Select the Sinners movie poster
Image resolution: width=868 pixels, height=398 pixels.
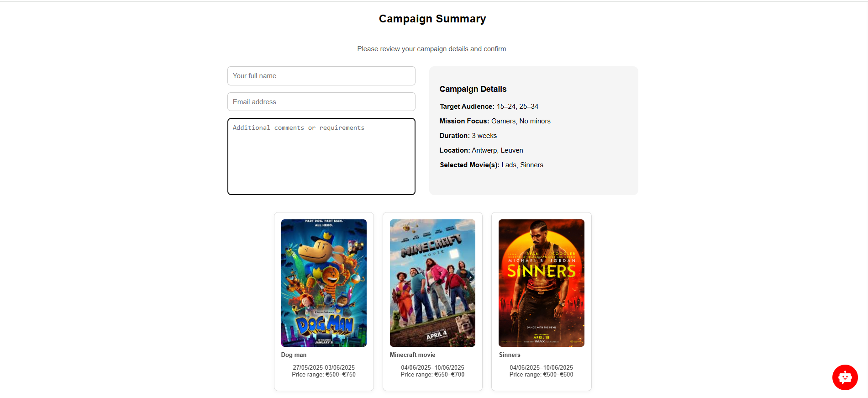542,283
